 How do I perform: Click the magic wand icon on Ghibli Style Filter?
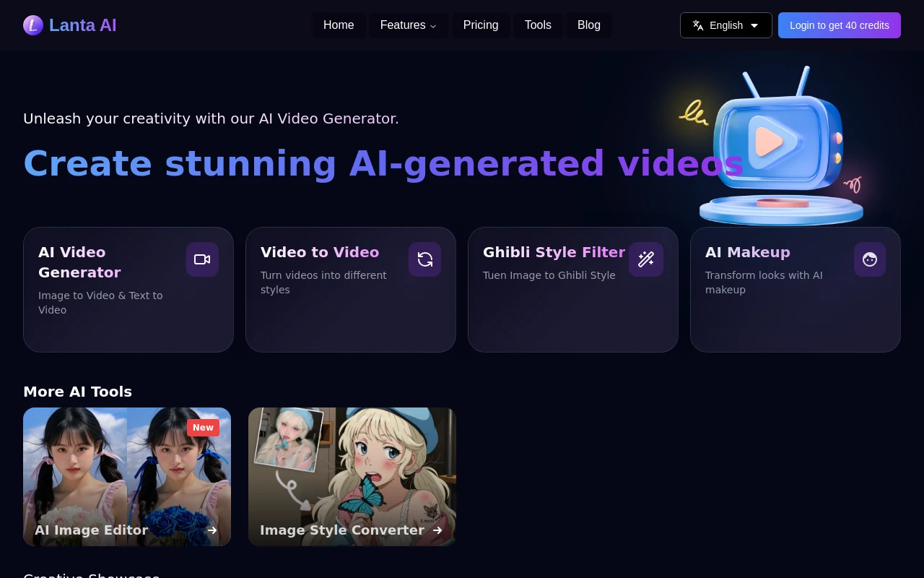pos(645,259)
